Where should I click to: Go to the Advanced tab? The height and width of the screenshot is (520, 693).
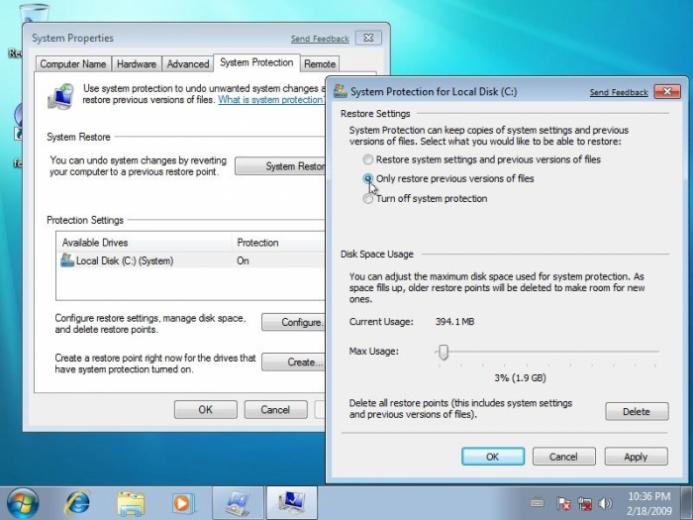click(188, 64)
